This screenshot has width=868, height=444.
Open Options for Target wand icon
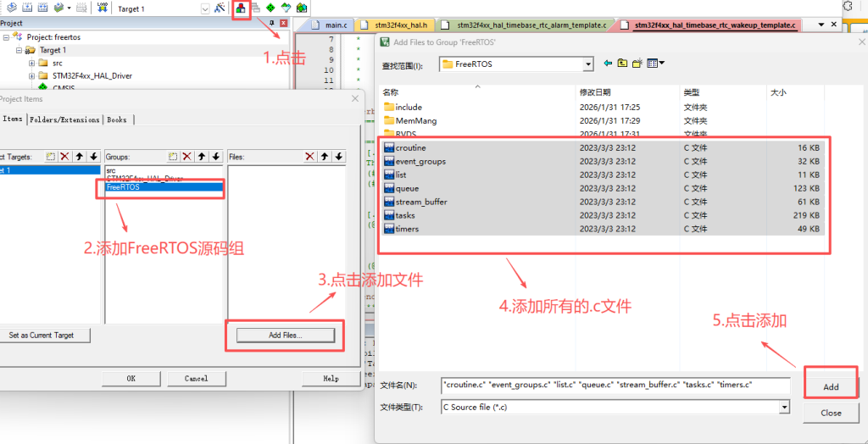click(x=220, y=8)
